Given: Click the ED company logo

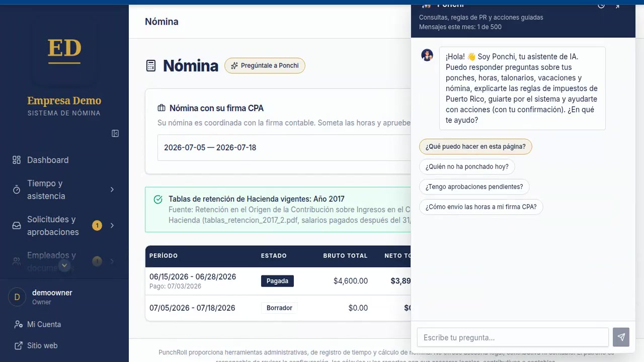Looking at the screenshot, I should tap(64, 52).
